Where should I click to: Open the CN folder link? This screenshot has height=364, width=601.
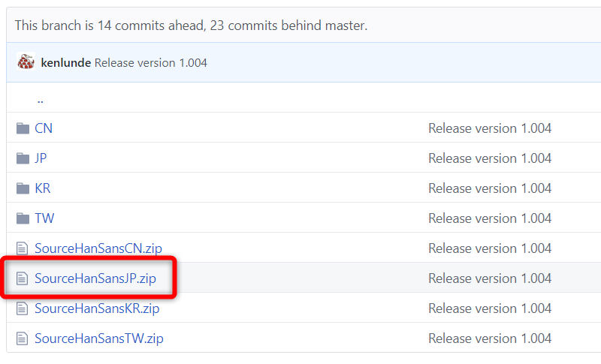click(x=44, y=128)
